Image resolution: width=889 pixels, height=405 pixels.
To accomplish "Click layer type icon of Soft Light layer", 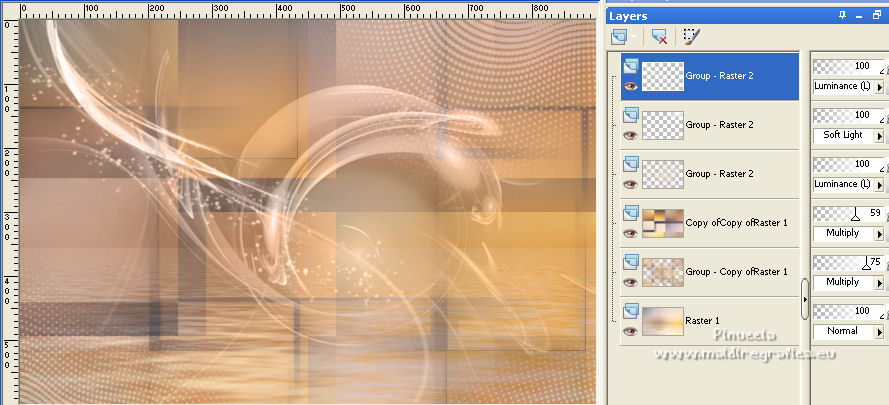I will pos(630,116).
